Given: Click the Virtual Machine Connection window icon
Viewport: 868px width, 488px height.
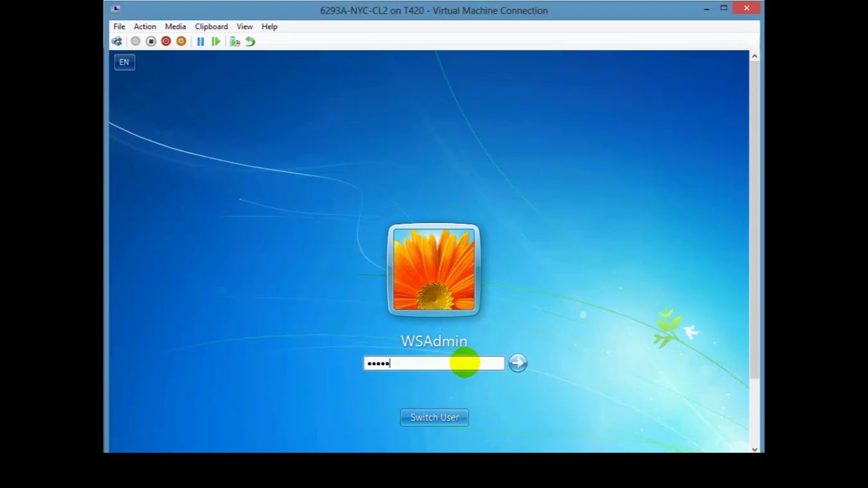Looking at the screenshot, I should pos(116,9).
